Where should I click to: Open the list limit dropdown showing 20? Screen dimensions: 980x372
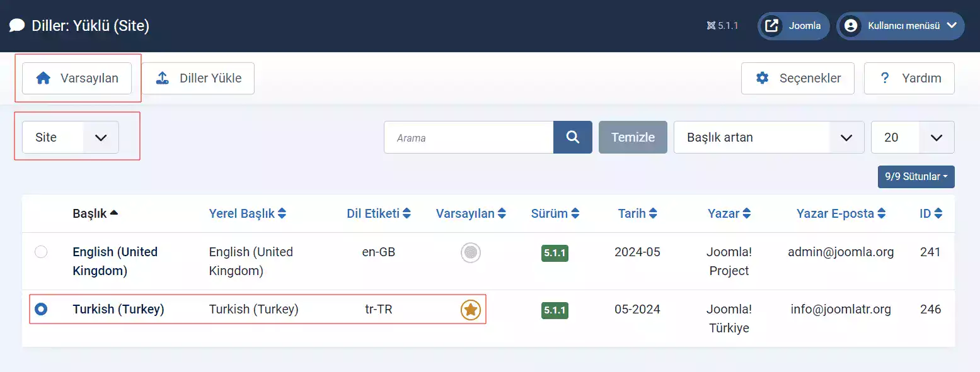click(912, 137)
